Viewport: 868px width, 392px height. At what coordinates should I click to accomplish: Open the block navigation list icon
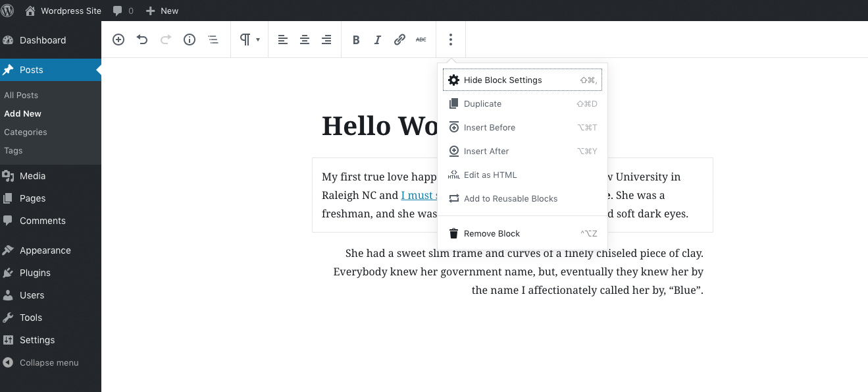point(213,40)
